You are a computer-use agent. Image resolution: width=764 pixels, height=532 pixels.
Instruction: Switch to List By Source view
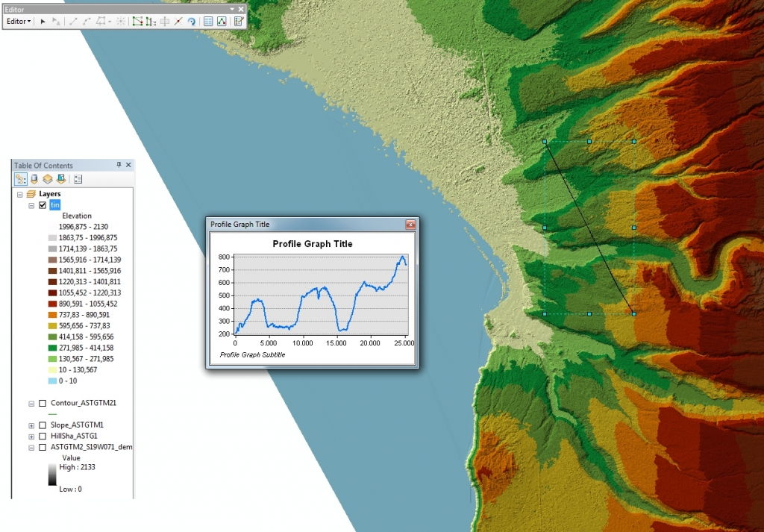pos(35,179)
